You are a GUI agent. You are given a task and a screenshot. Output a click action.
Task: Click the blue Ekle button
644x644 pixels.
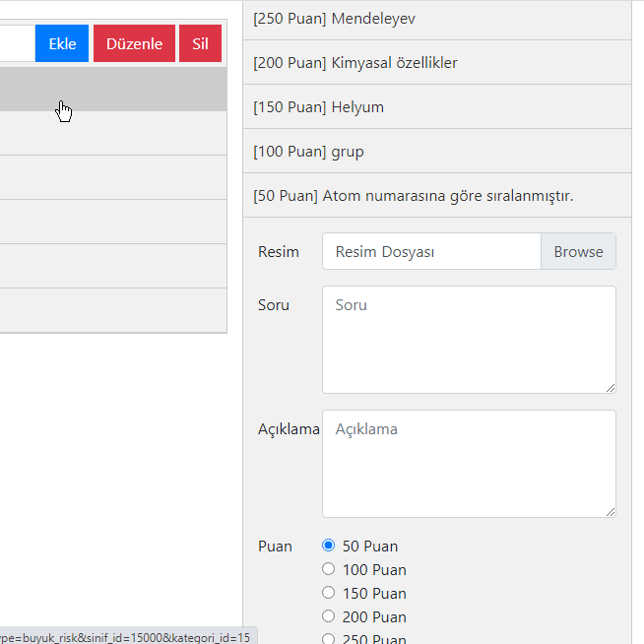tap(62, 43)
